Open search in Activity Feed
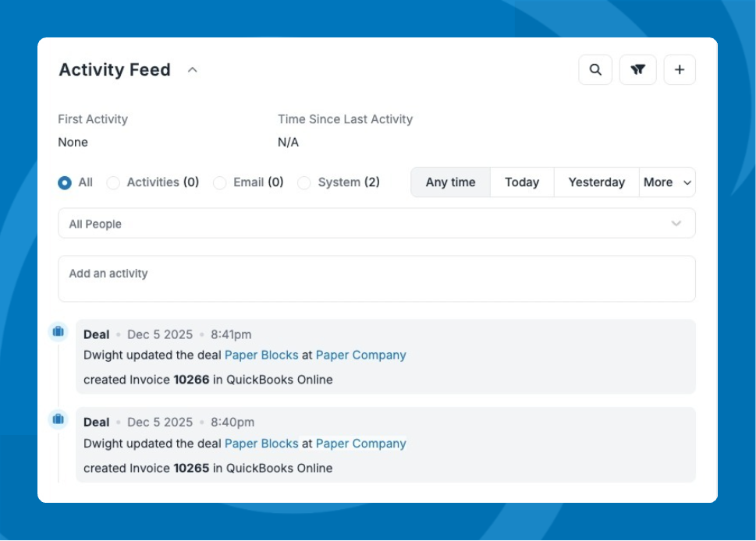The image size is (756, 541). click(595, 70)
